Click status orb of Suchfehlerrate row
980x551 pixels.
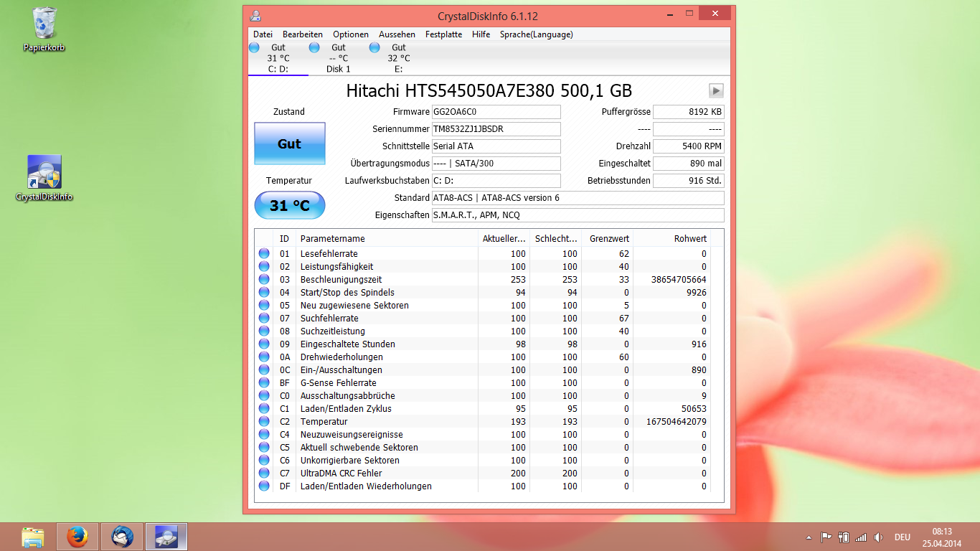(264, 318)
